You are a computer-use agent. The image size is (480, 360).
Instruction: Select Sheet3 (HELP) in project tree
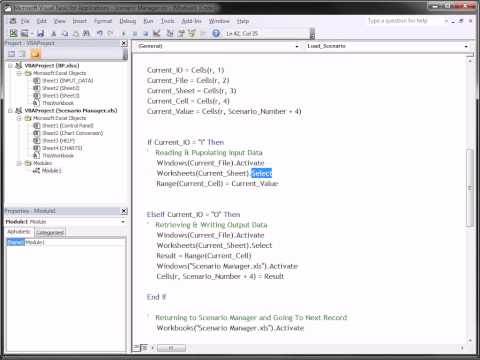[x=58, y=141]
